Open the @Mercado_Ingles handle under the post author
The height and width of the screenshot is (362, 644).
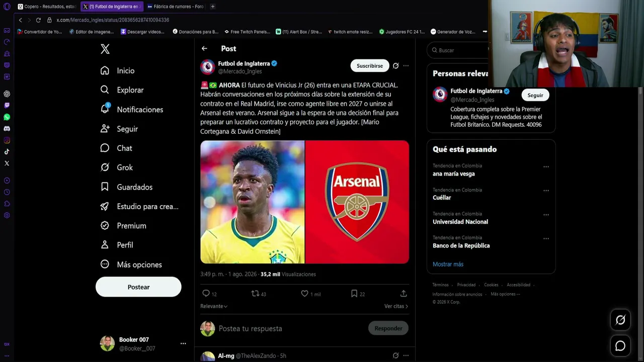click(239, 71)
